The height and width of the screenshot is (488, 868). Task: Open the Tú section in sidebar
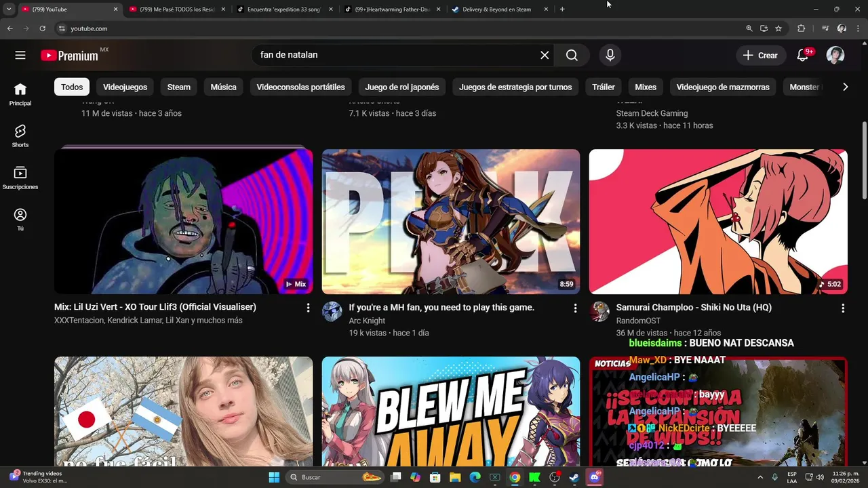20,220
